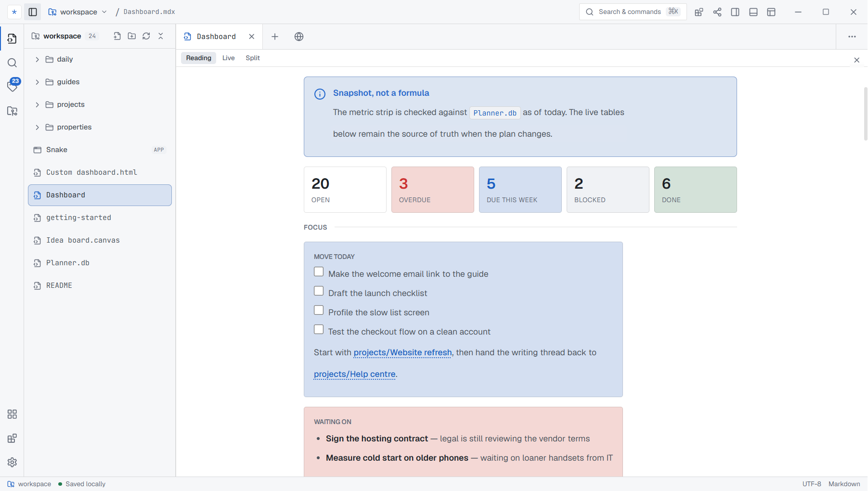Click the 6 DONE metric card
Viewport: 868px width, 491px height.
pyautogui.click(x=695, y=190)
